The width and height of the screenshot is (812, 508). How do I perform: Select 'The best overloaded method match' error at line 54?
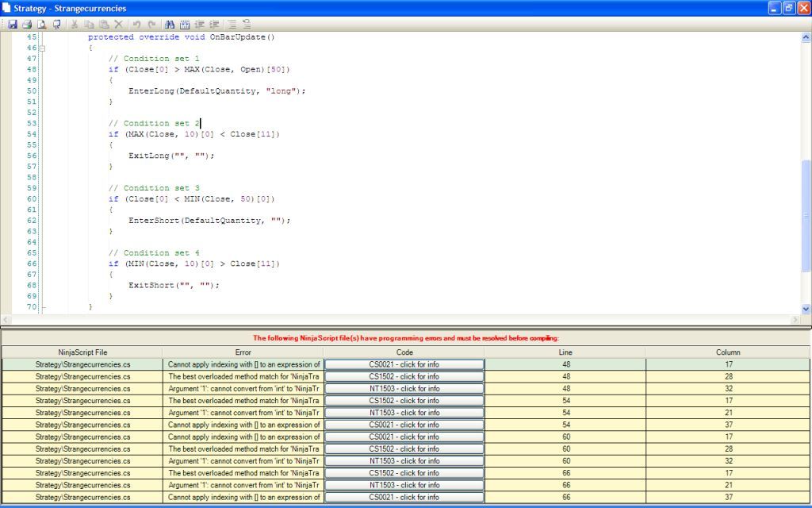[x=243, y=401]
